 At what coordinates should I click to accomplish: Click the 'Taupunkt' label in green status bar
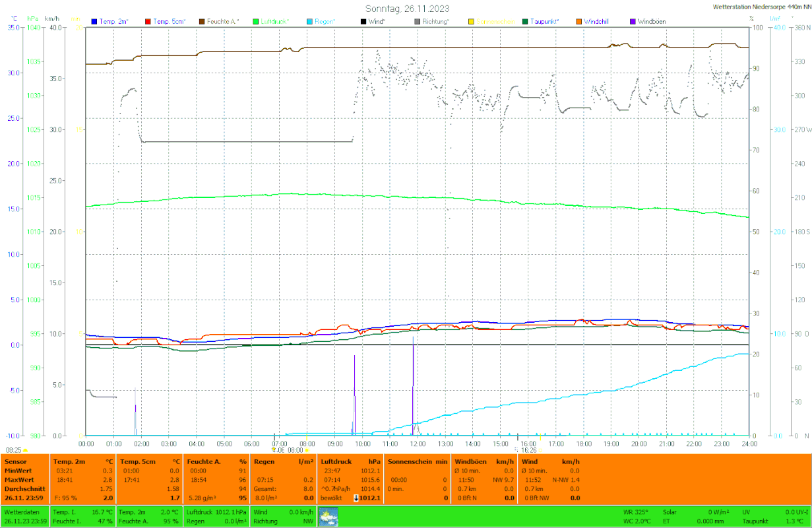[x=755, y=521]
